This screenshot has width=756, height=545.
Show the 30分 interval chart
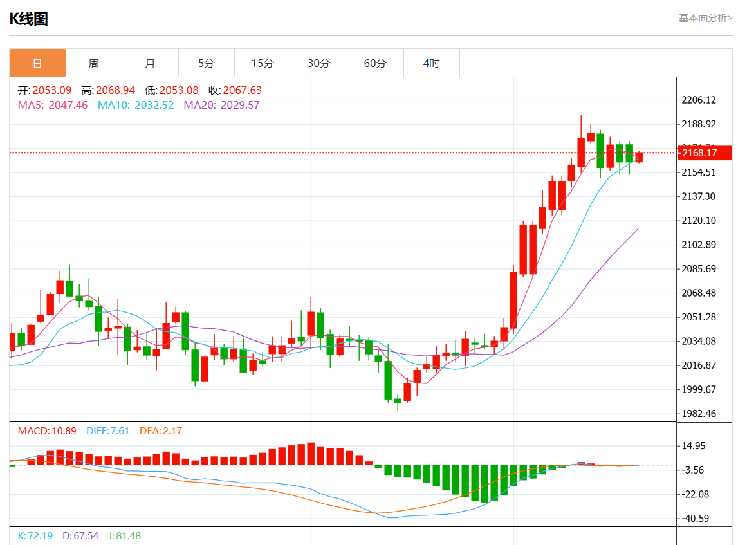tap(318, 63)
